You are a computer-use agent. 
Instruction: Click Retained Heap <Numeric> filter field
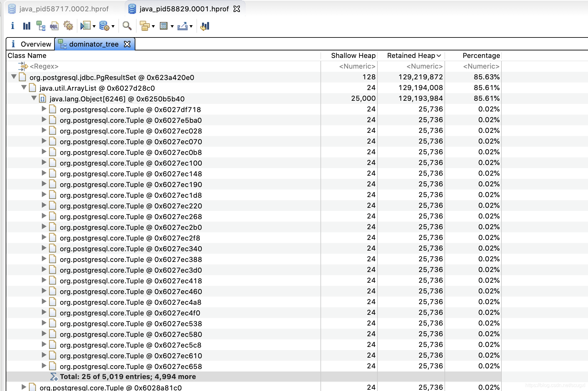tap(411, 66)
